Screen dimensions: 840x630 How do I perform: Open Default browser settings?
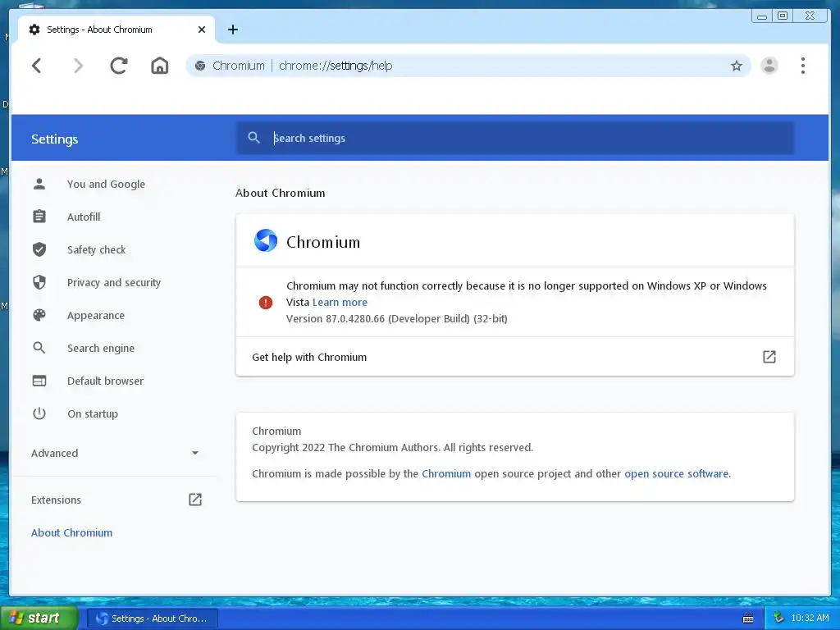[106, 381]
